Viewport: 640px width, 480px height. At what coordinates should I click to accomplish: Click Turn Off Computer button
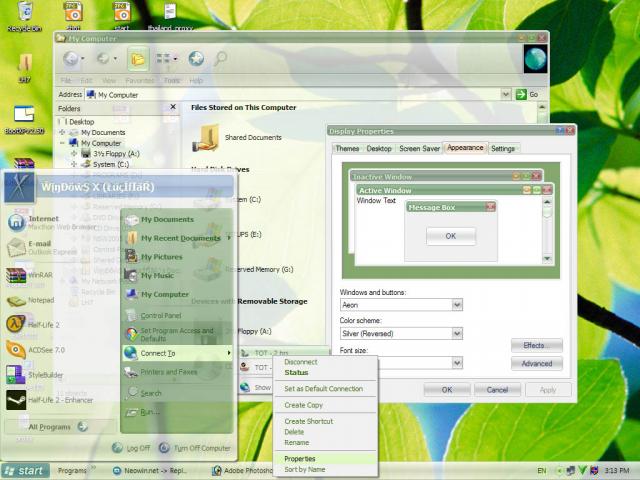pos(195,448)
